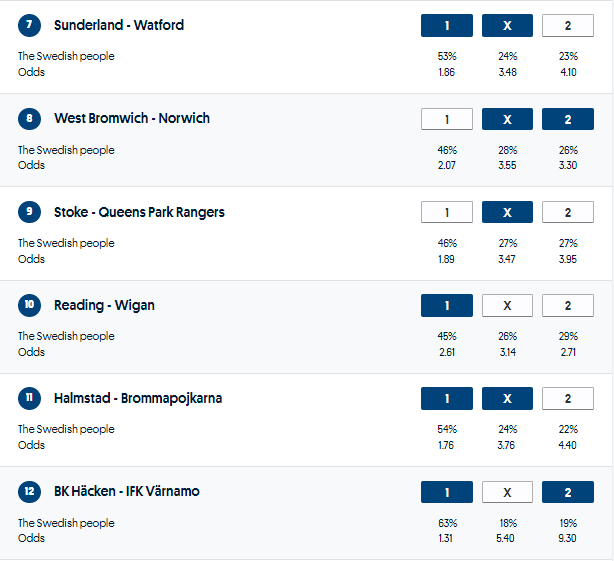
Task: Toggle home win for Sunderland - Watford
Action: pos(447,26)
